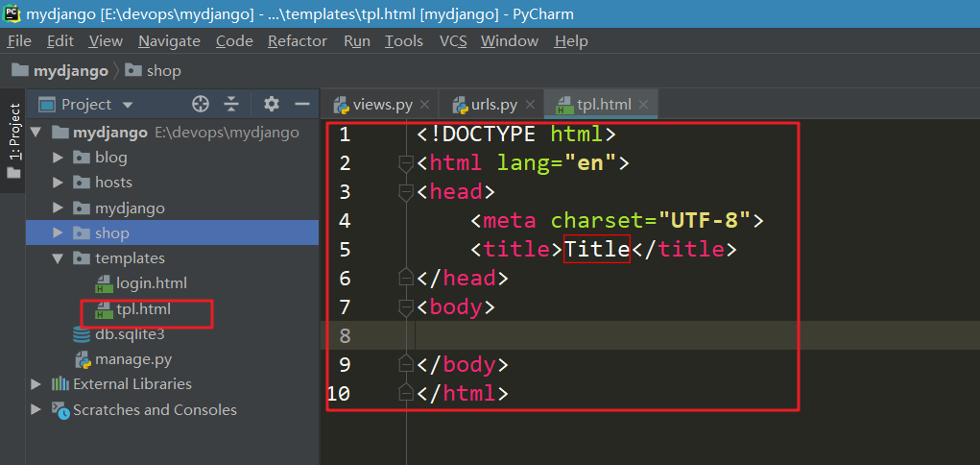Screen dimensions: 980x465
Task: Place cursor on empty line 8 in editor
Action: 576,335
